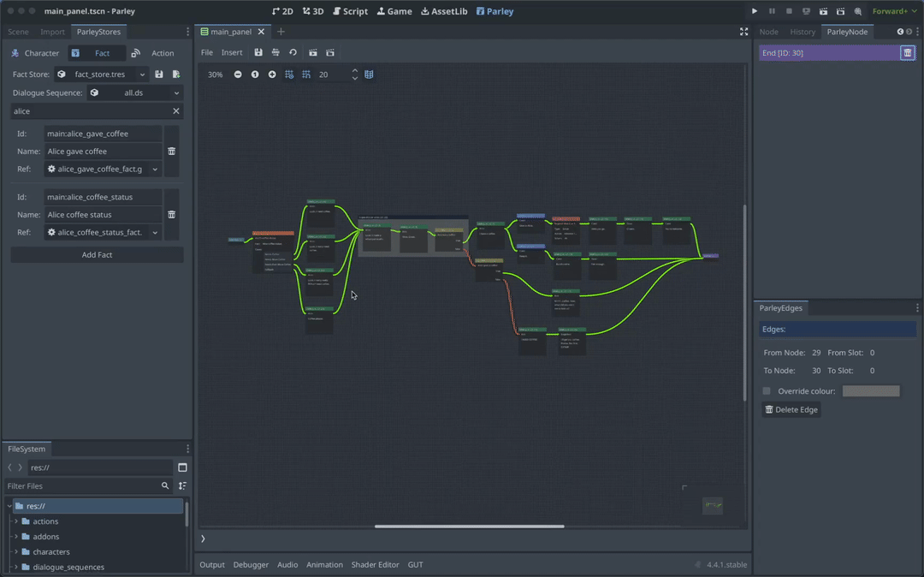Create a new Fact Store resource
Image resolution: width=924 pixels, height=577 pixels.
pos(175,74)
